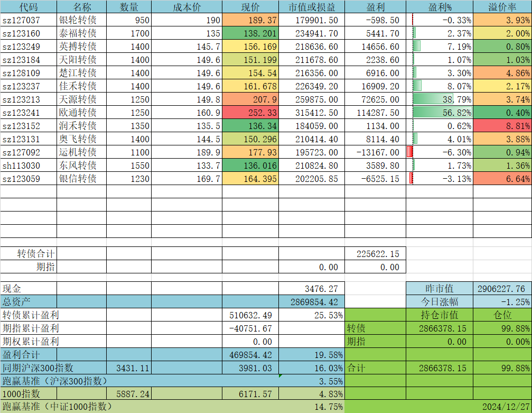532x413 pixels.
Task: Select the 期指 label cell above 现金
Action: tap(29, 267)
